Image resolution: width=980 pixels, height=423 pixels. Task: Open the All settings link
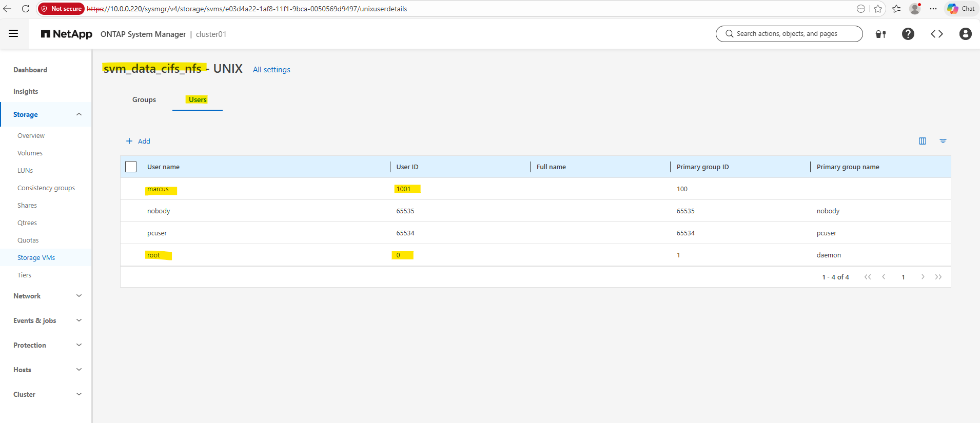tap(271, 70)
